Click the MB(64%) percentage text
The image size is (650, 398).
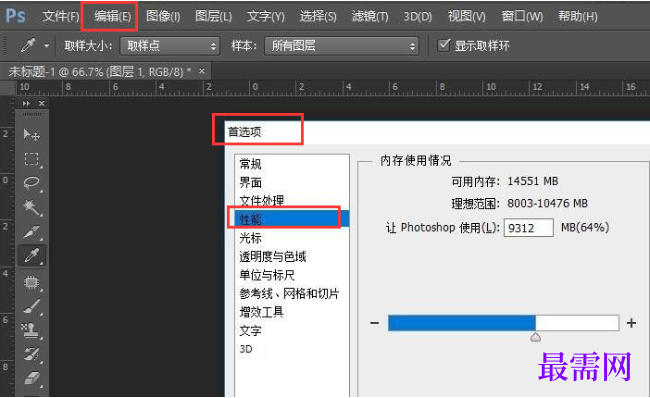click(585, 227)
